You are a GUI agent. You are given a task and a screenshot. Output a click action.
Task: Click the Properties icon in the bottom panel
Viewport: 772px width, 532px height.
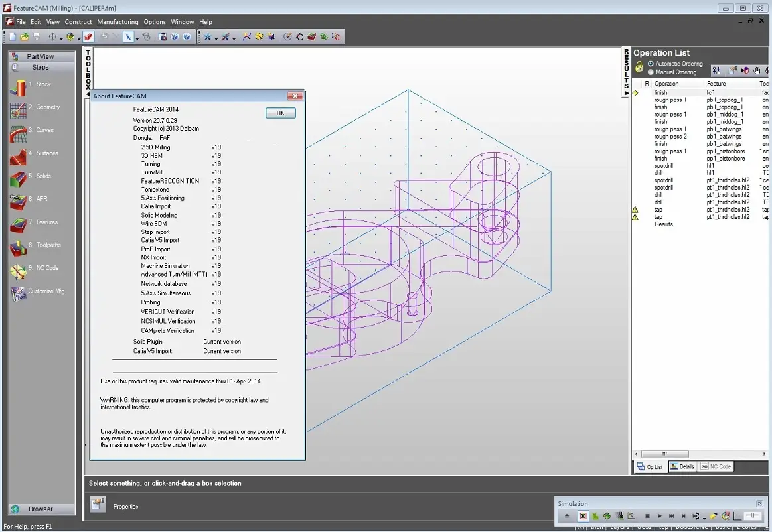click(98, 505)
